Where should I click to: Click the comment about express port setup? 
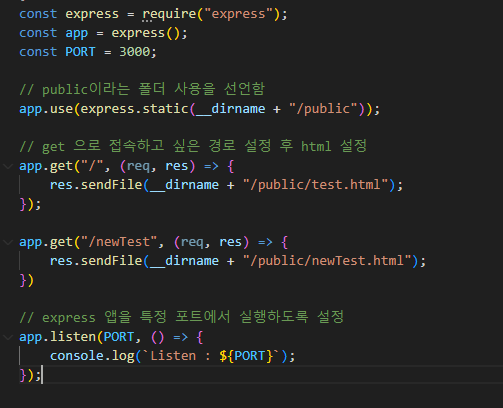(x=182, y=317)
